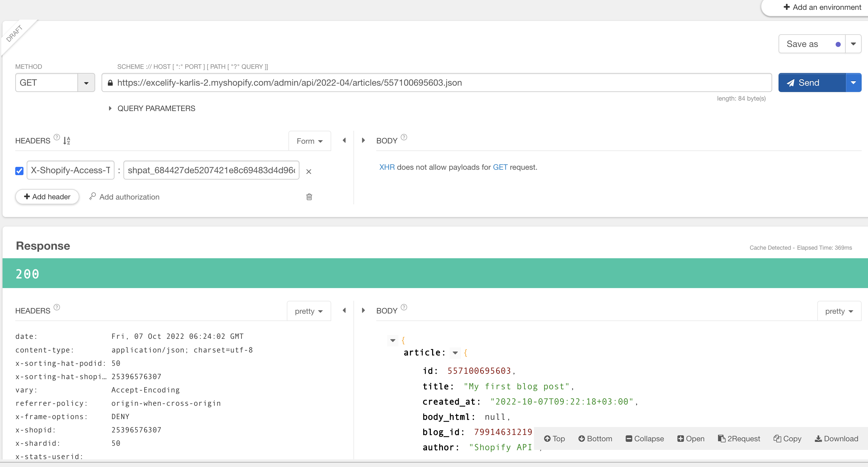This screenshot has width=868, height=467.
Task: Click the 2Request icon
Action: point(739,438)
